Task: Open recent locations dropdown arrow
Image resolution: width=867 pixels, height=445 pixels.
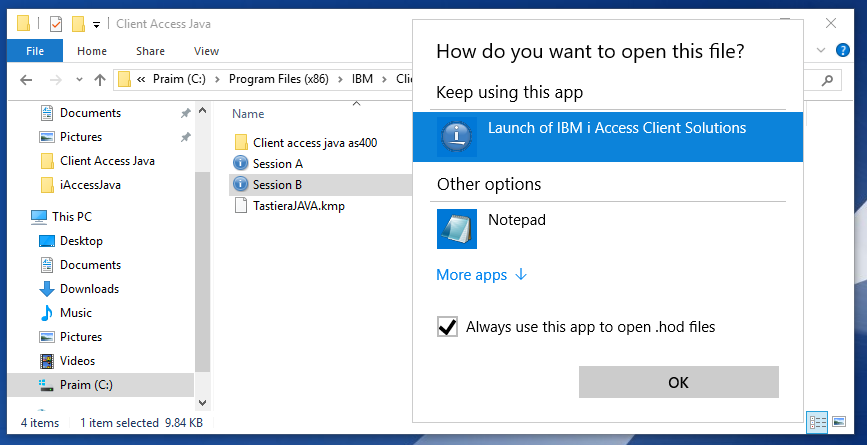Action: point(79,80)
